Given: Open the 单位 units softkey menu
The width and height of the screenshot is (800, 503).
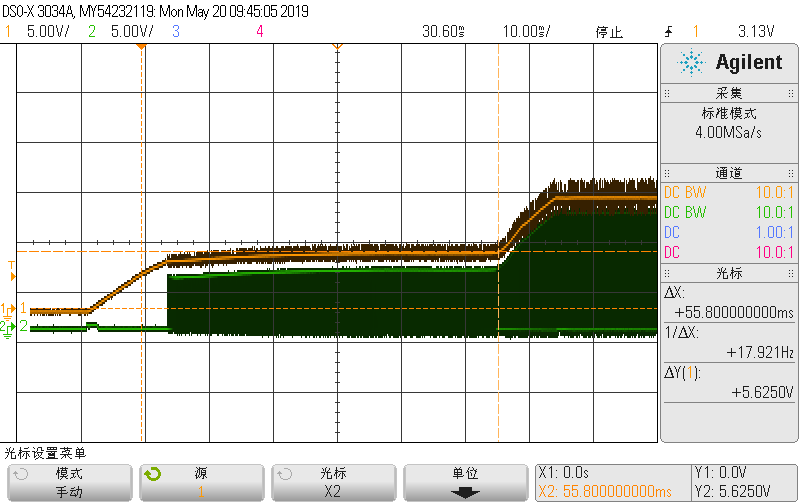Looking at the screenshot, I should [465, 483].
